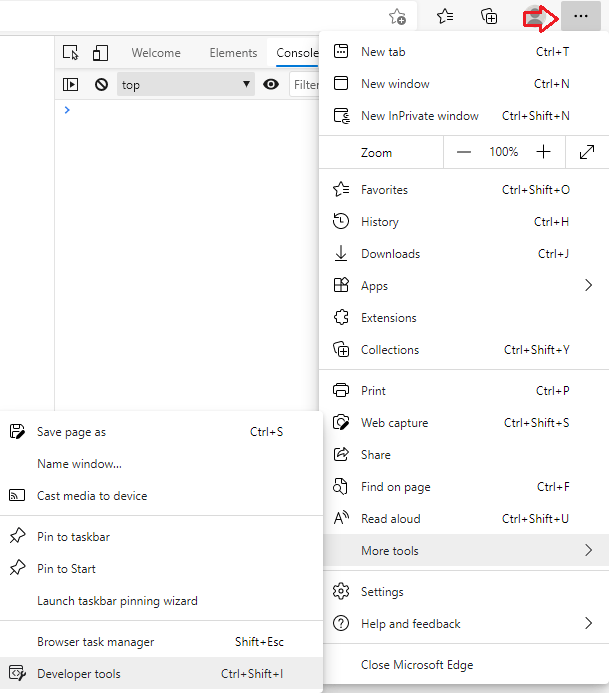Viewport: 613px width, 693px height.
Task: Open the top context dropdown
Action: (x=186, y=84)
